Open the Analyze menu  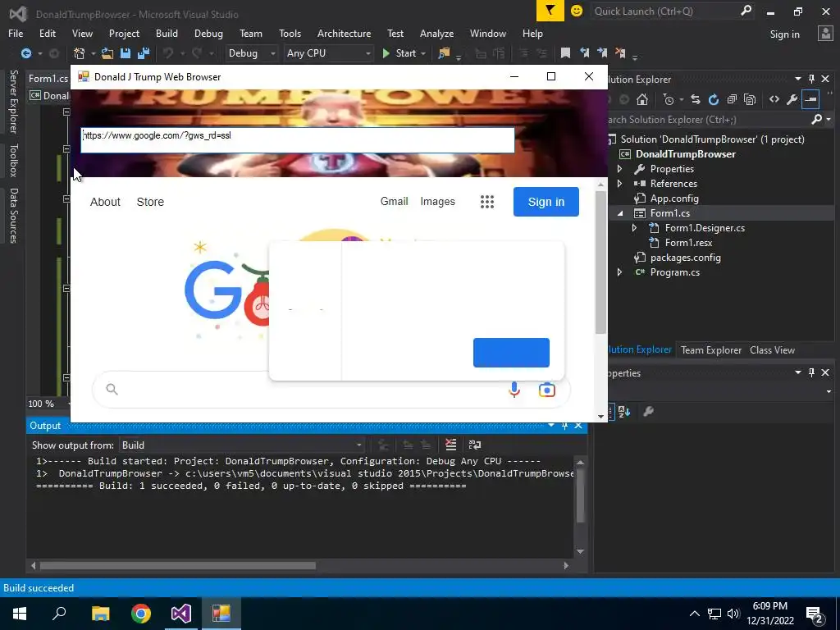436,33
